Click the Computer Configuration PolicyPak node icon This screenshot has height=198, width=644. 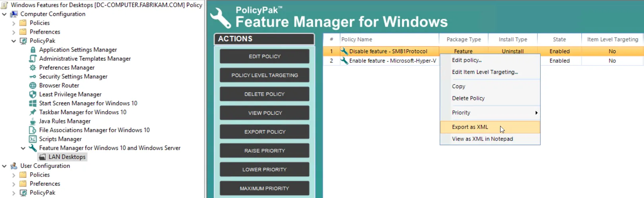[x=23, y=41]
